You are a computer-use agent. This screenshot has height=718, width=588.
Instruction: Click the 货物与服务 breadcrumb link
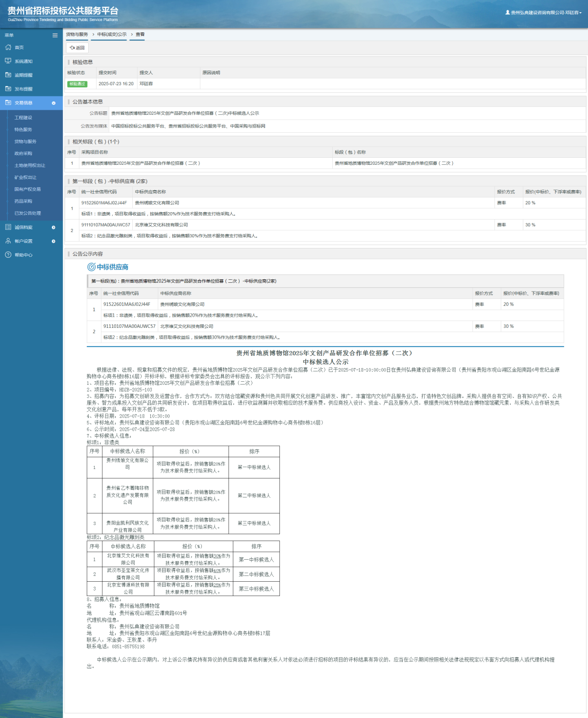77,34
